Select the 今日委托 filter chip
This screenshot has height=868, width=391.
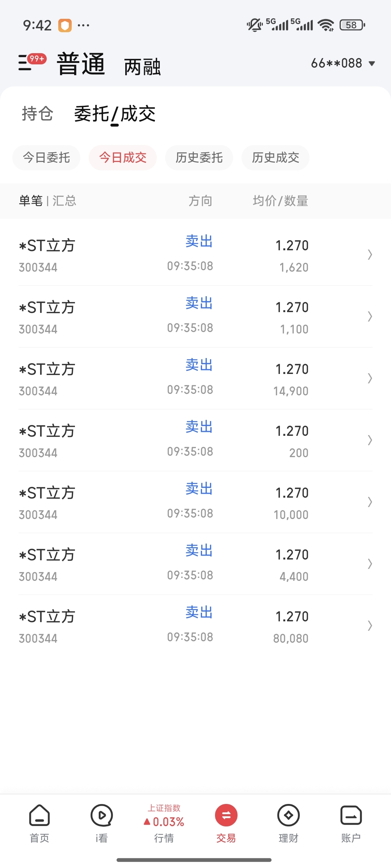[46, 158]
